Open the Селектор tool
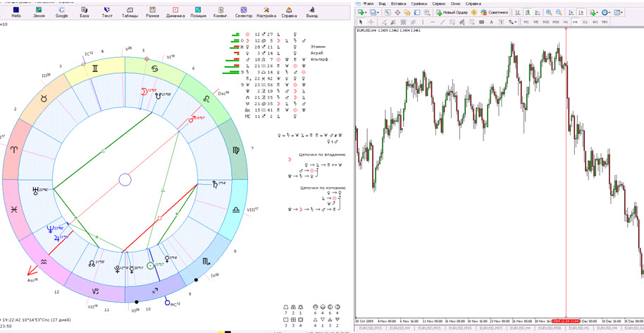 (243, 11)
